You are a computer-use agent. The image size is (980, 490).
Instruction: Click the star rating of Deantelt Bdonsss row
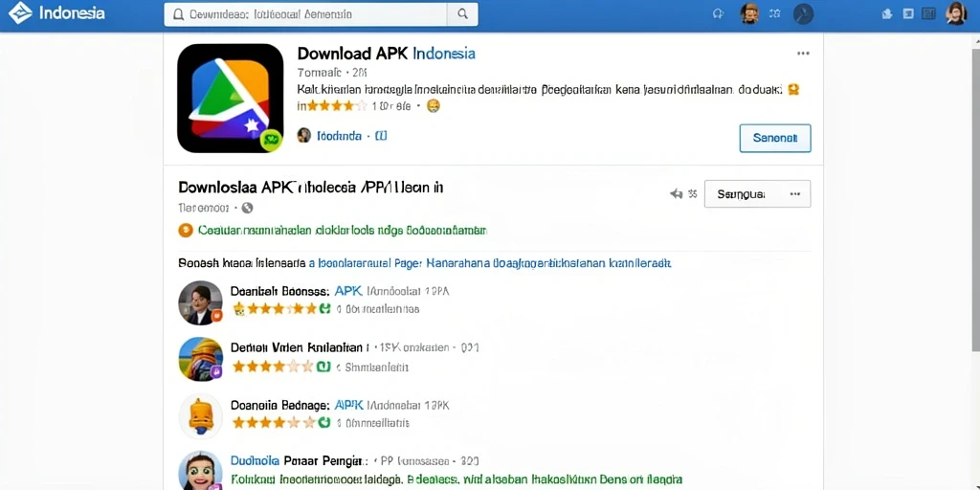tap(275, 308)
